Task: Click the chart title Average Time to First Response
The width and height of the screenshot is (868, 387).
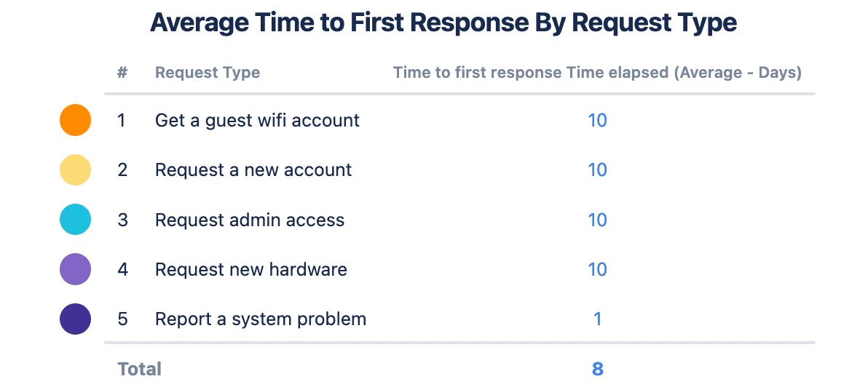Action: pos(443,23)
